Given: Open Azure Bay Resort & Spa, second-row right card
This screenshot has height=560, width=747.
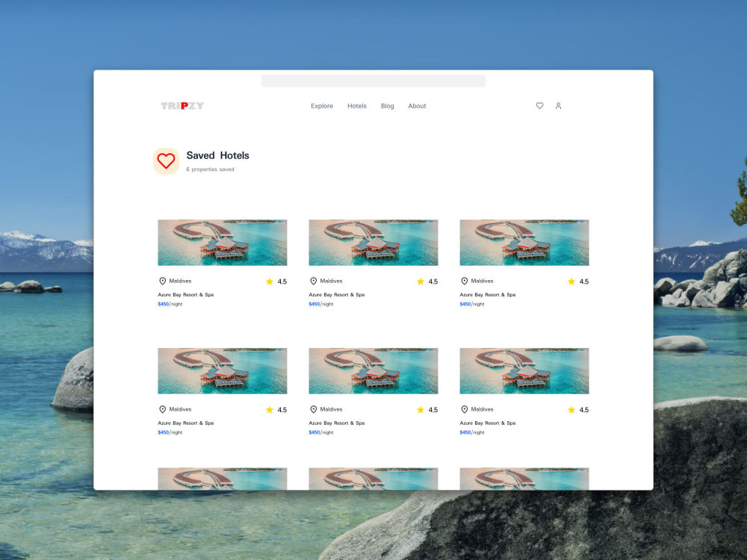Looking at the screenshot, I should (x=488, y=423).
